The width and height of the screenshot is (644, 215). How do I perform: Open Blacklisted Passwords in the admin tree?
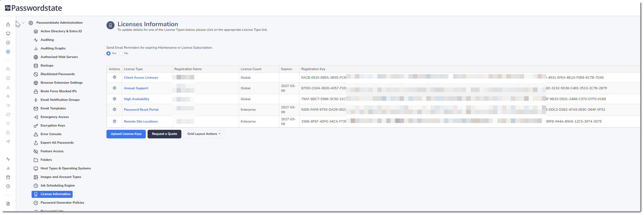(58, 74)
